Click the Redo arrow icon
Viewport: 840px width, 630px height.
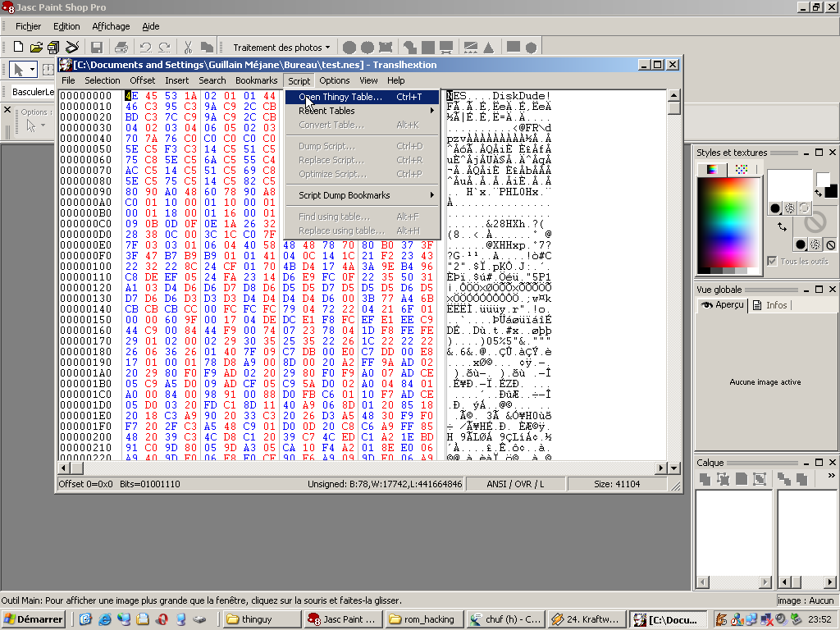[x=164, y=47]
